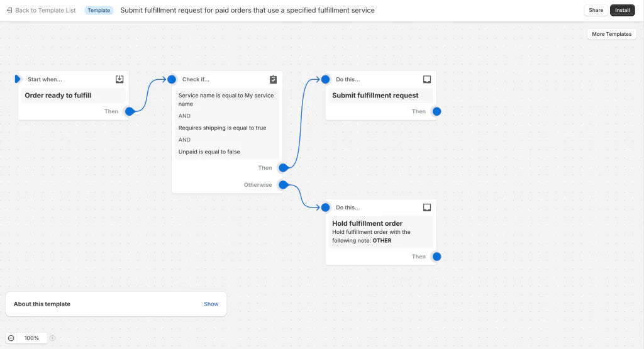The height and width of the screenshot is (349, 644).
Task: Show the About this template details
Action: pos(211,304)
